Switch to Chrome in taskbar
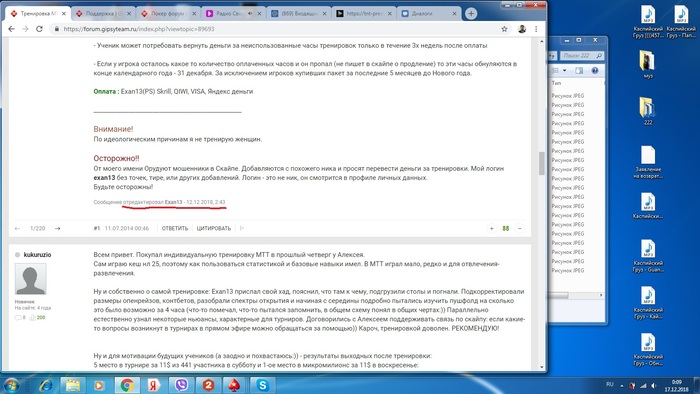The width and height of the screenshot is (700, 394). tap(127, 385)
